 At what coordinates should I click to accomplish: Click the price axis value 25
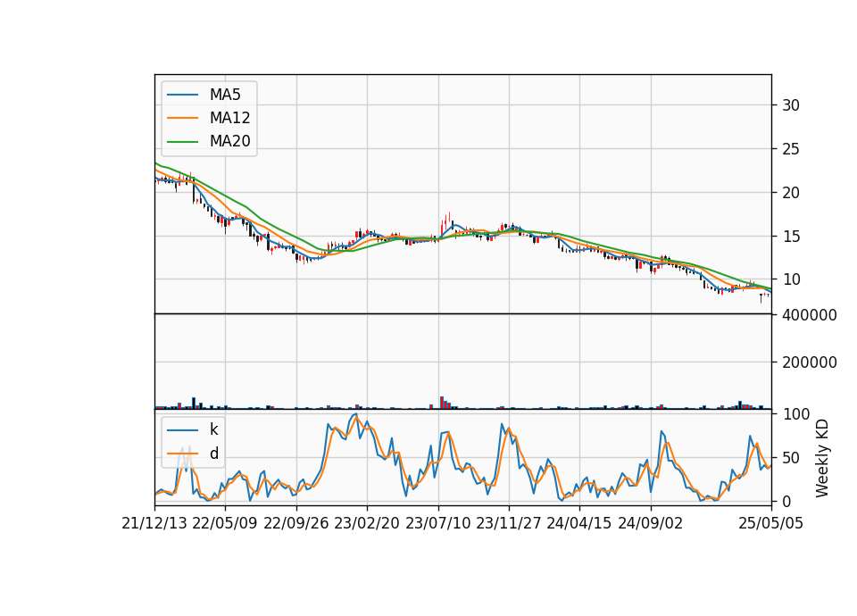[x=790, y=149]
